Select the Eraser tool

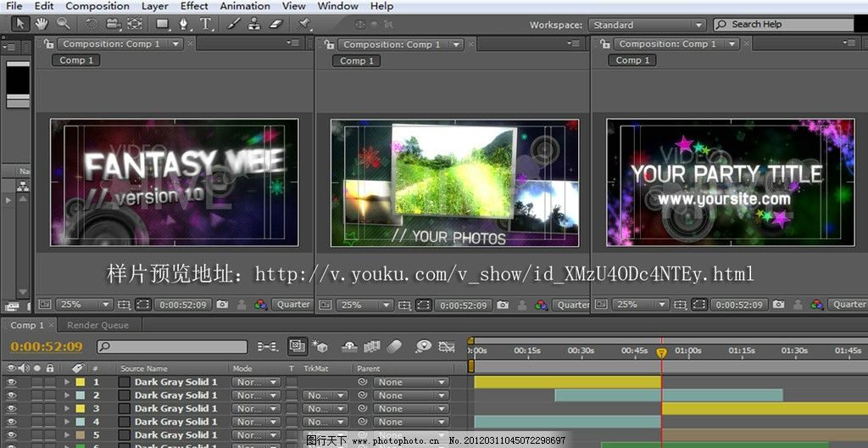(275, 24)
